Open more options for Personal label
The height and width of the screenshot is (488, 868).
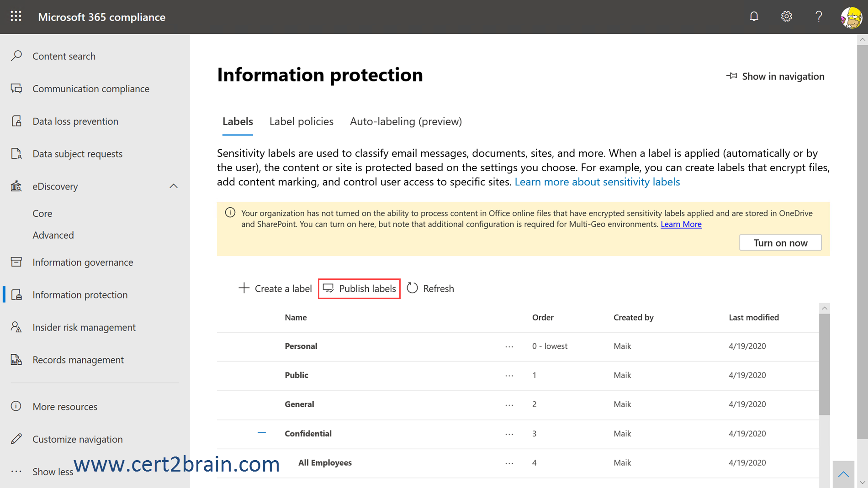pyautogui.click(x=509, y=346)
